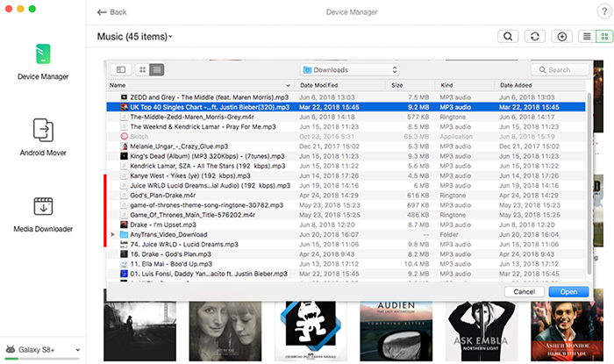Go Back to previous screen
This screenshot has height=364, width=614.
tap(112, 12)
